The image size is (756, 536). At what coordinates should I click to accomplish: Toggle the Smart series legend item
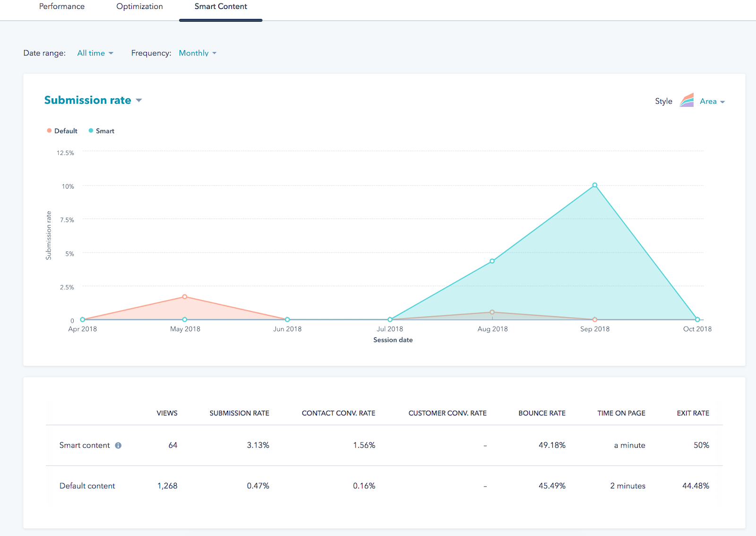click(101, 131)
